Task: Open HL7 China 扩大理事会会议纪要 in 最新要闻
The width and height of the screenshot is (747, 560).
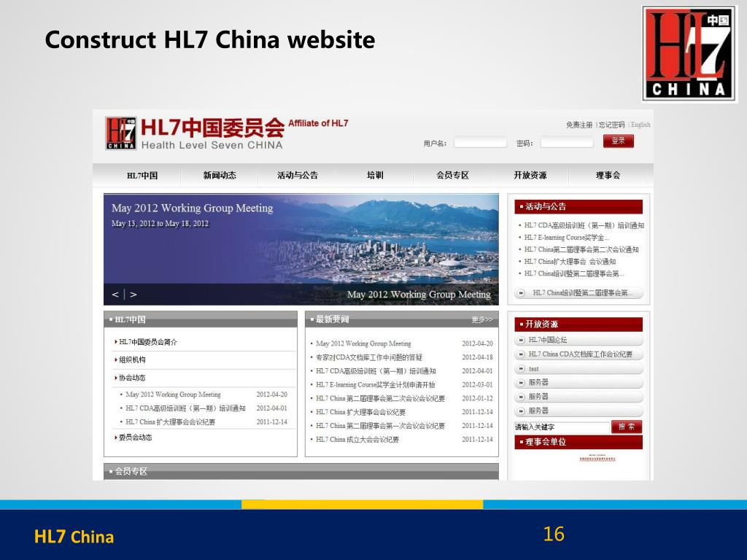Action: [x=360, y=413]
